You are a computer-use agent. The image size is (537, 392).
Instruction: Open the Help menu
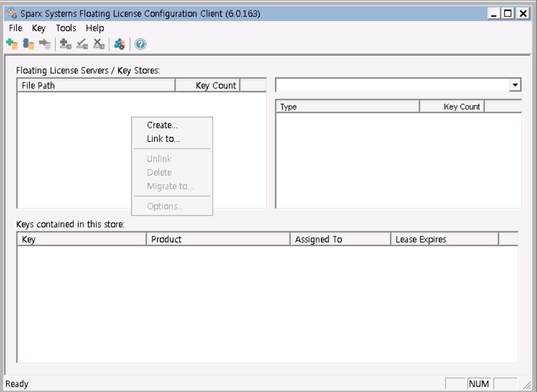tap(95, 28)
